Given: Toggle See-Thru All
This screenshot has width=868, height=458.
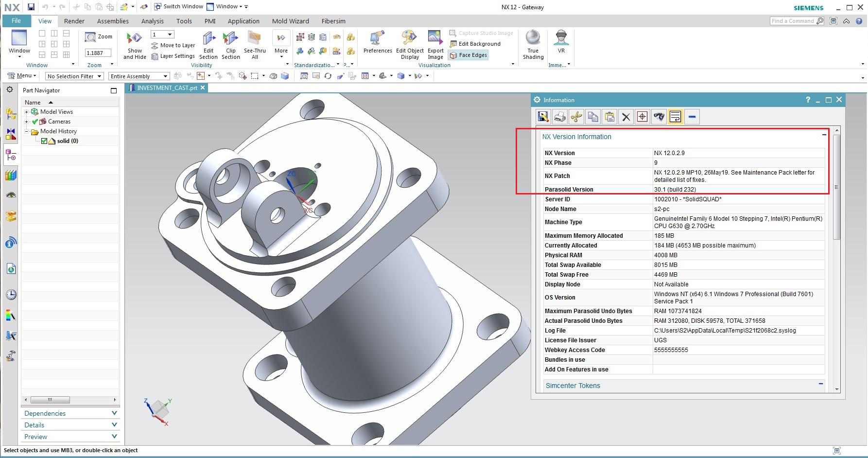Looking at the screenshot, I should pyautogui.click(x=255, y=45).
